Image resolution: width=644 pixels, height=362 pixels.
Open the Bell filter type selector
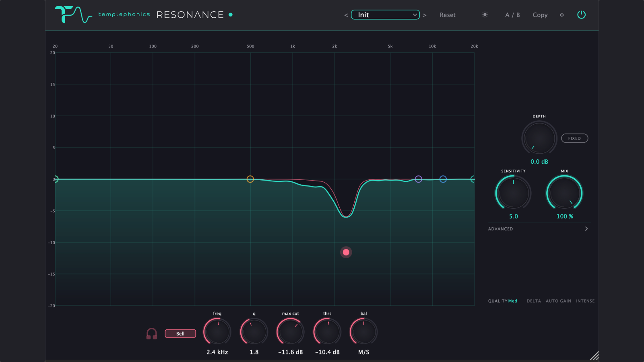pyautogui.click(x=180, y=333)
